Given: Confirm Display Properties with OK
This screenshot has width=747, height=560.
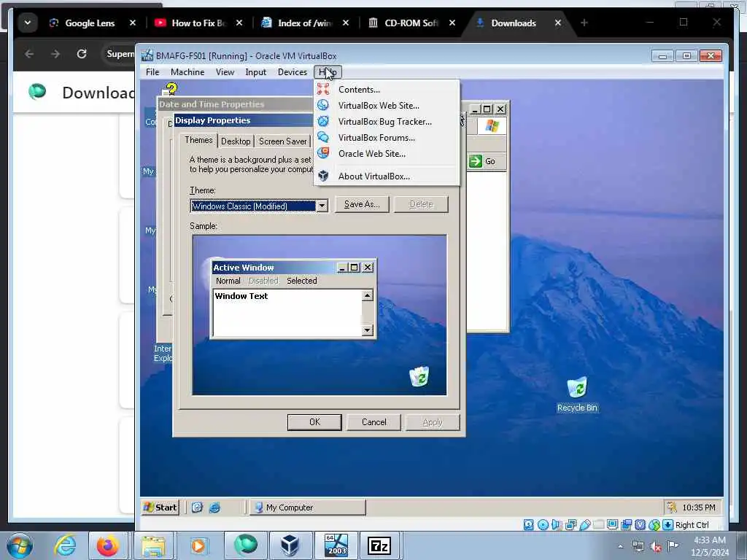Looking at the screenshot, I should pyautogui.click(x=314, y=422).
